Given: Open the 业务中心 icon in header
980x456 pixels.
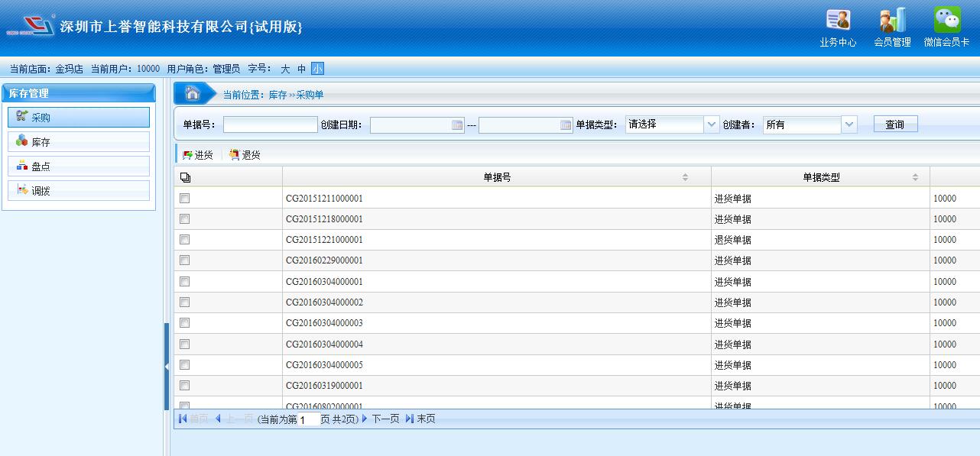Looking at the screenshot, I should (838, 21).
